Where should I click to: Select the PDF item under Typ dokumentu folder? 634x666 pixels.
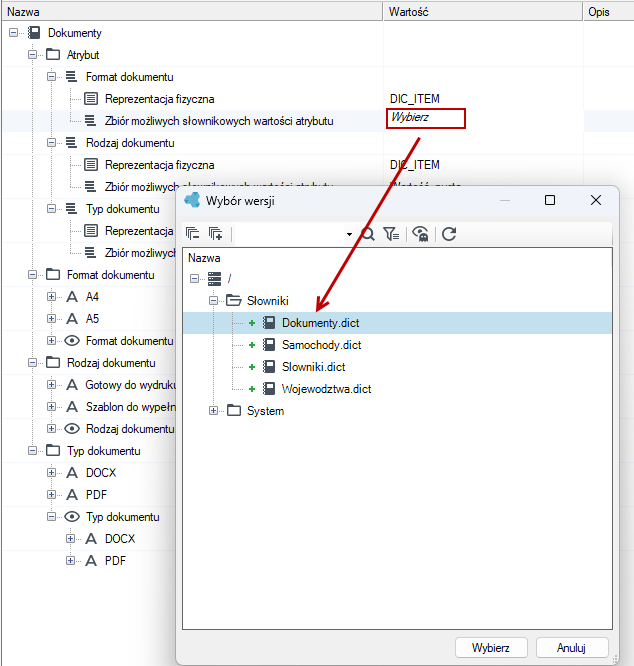(x=96, y=494)
